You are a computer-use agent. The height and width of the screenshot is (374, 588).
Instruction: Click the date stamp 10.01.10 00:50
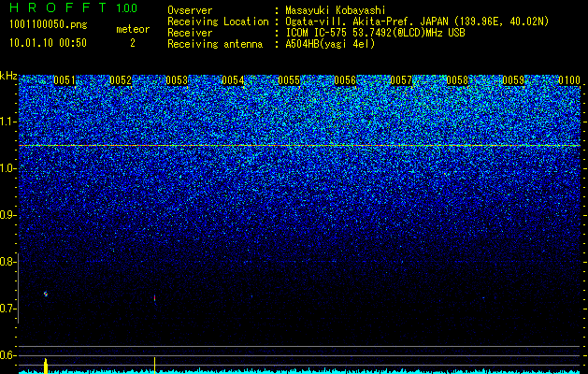48,43
